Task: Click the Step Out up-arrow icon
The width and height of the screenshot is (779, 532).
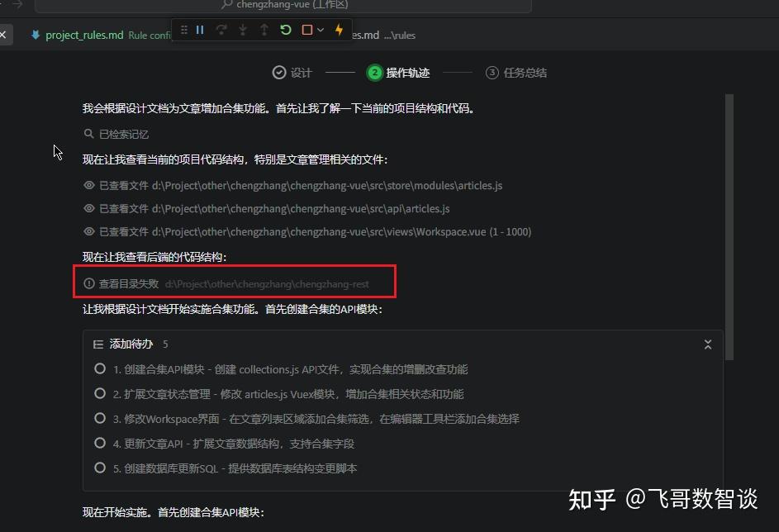Action: (x=264, y=30)
